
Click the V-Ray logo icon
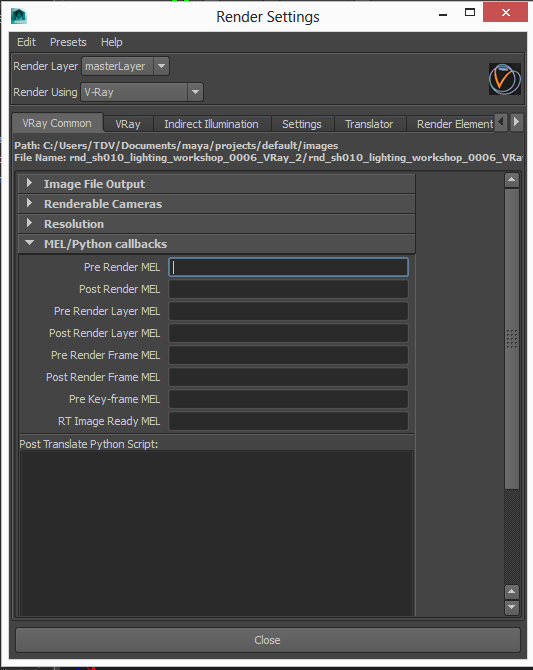coord(504,79)
